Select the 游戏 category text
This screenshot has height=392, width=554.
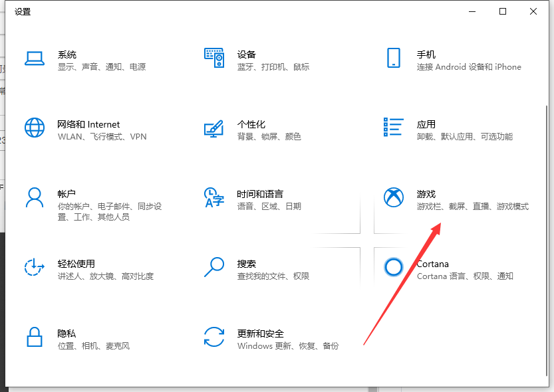(426, 194)
